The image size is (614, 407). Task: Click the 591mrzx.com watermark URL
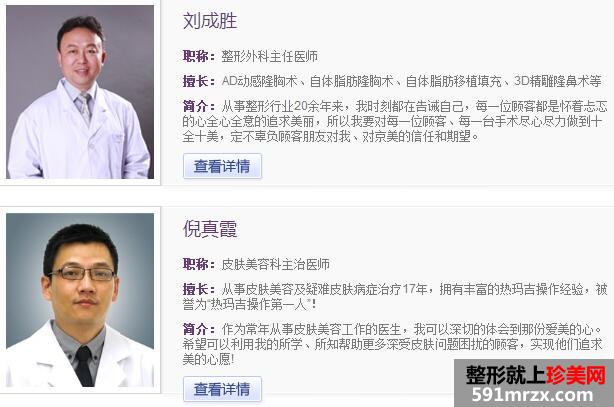(533, 394)
